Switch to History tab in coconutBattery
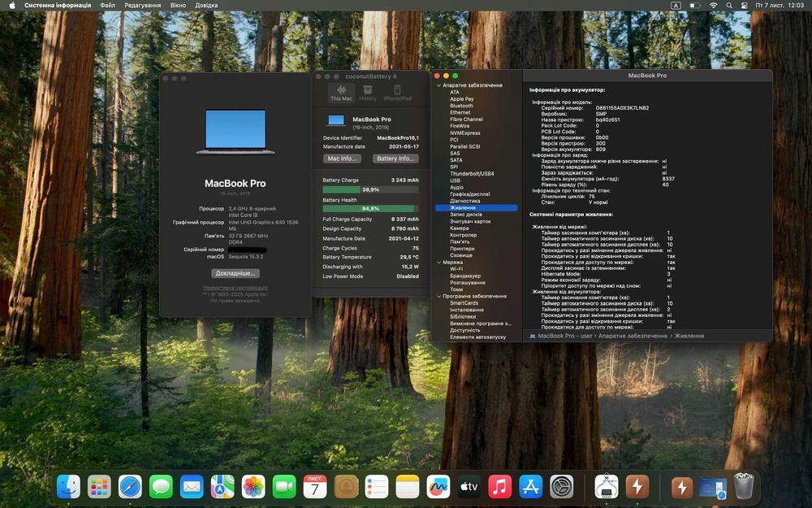Viewport: 812px width, 508px height. [x=368, y=93]
